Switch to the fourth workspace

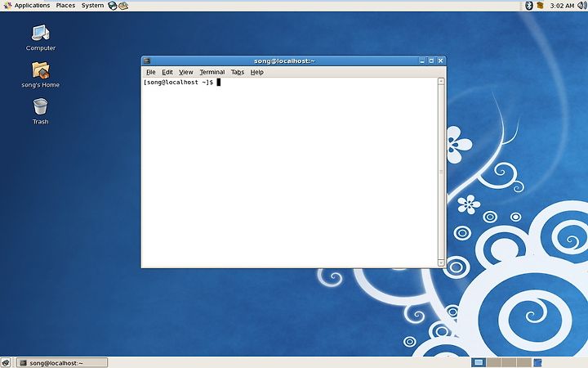coord(523,363)
